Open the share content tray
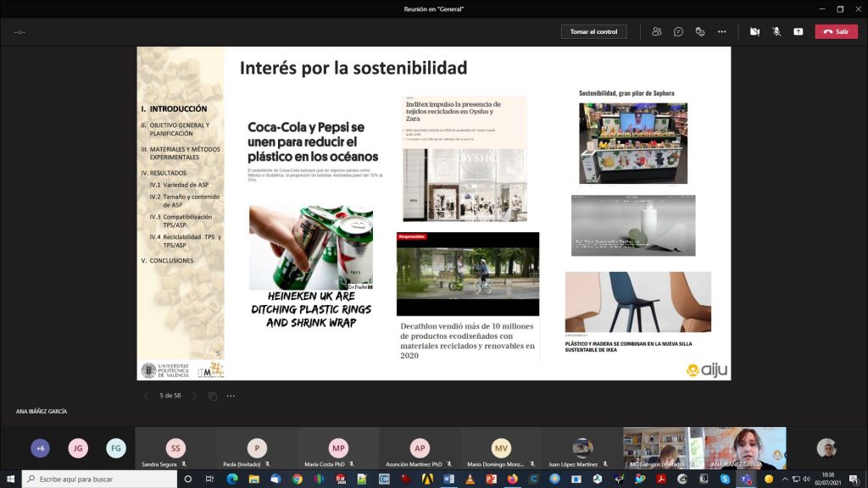The width and height of the screenshot is (868, 488). coord(798,31)
